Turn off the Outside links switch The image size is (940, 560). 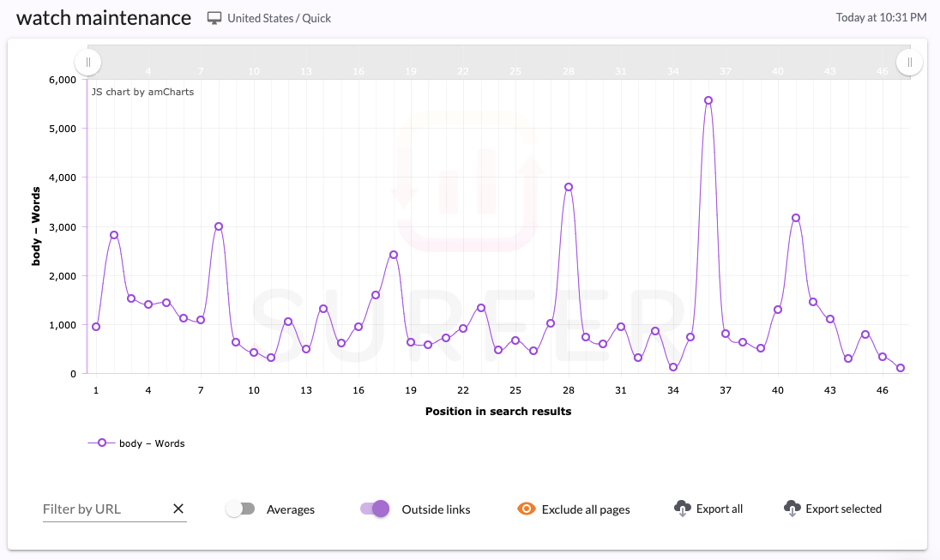click(375, 509)
